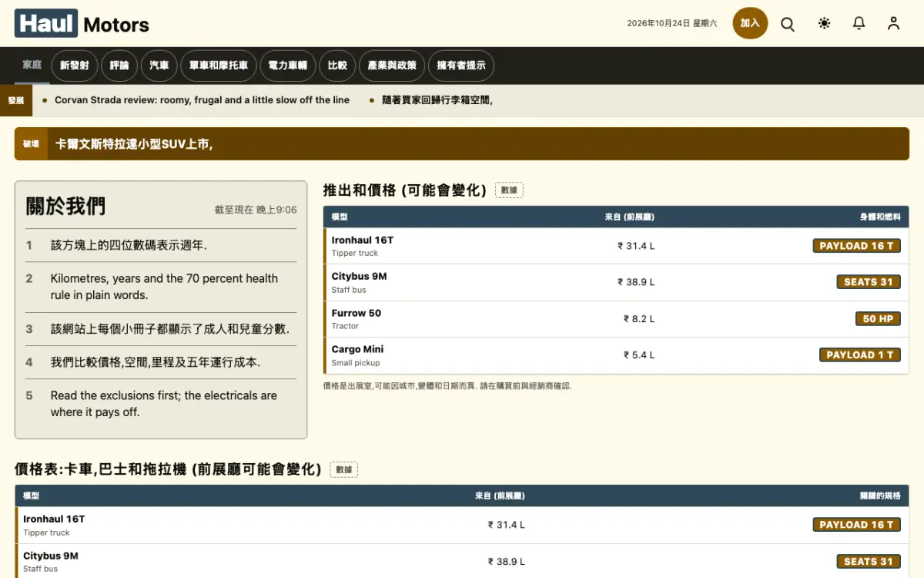Screen dimensions: 924x578
Task: Click 數據 tag beside 推出和價格 heading
Action: click(509, 190)
